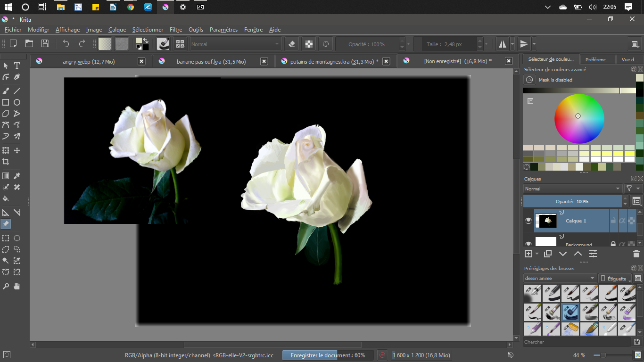Toggle the lock on Calque 1 layer
This screenshot has width=644, height=362.
(x=613, y=221)
